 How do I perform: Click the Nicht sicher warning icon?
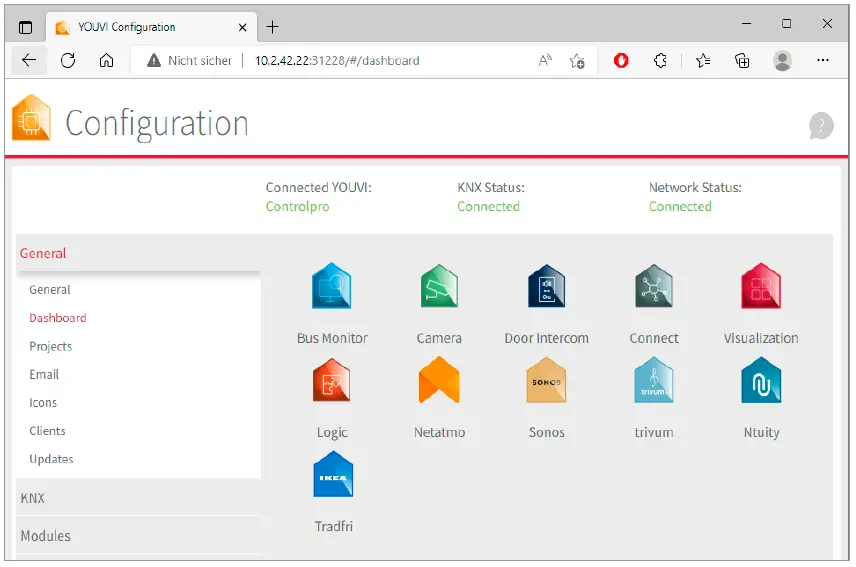tap(154, 61)
